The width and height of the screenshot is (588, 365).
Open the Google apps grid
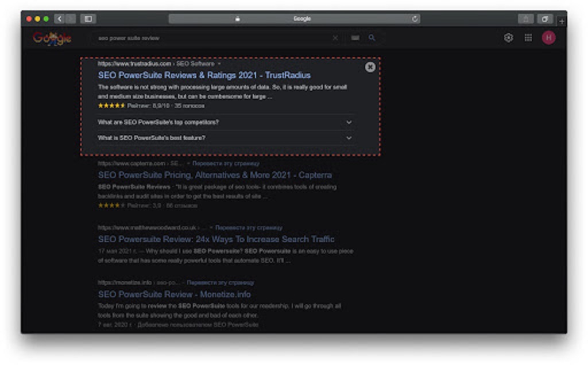[528, 38]
